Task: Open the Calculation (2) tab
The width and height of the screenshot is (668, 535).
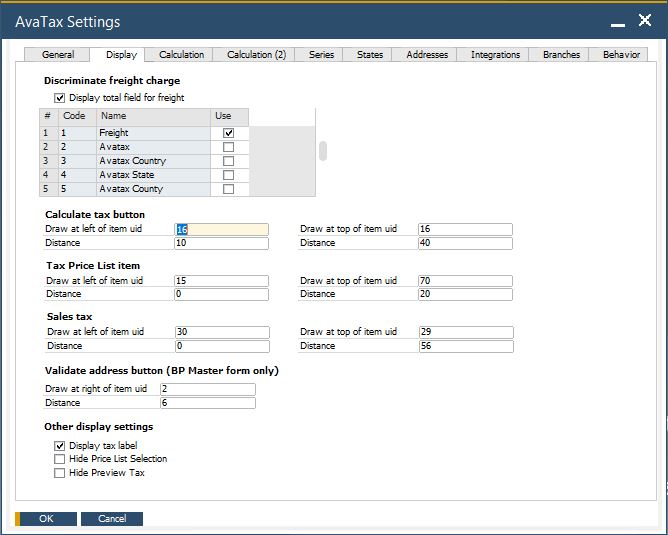Action: coord(254,55)
